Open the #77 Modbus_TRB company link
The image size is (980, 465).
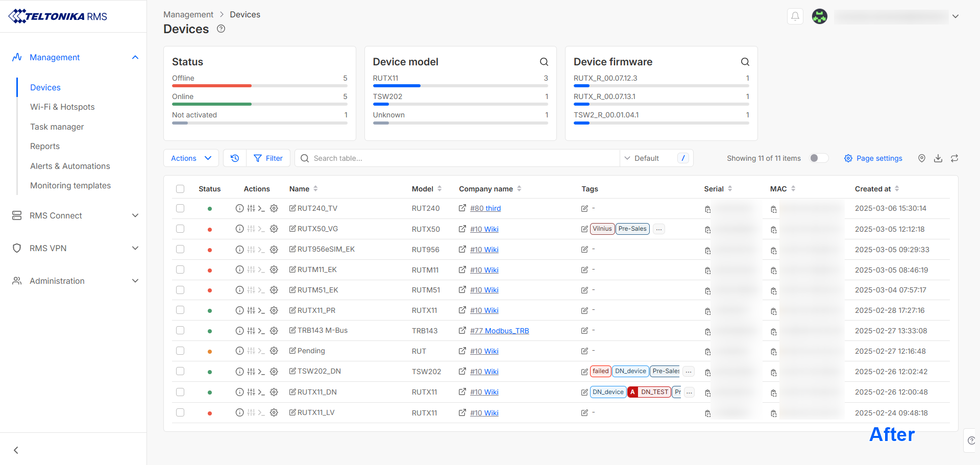coord(499,331)
